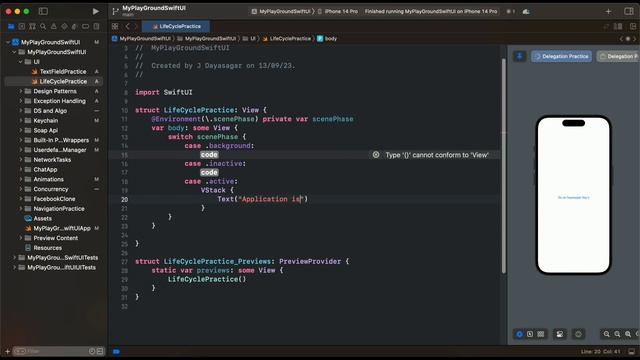The image size is (640, 360).
Task: Open the Project navigator tab
Action: (11, 27)
